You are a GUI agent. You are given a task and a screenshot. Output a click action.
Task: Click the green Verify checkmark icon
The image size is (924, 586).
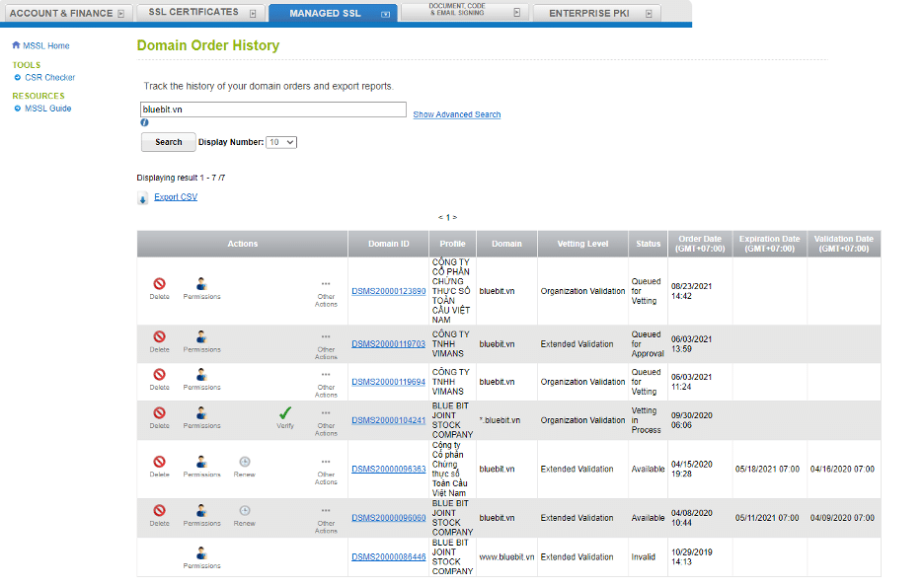point(285,413)
